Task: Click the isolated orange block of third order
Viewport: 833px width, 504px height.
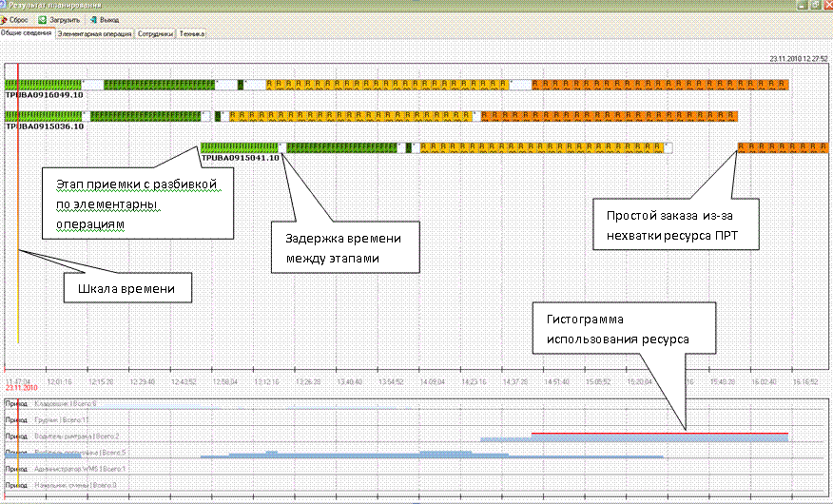Action: [x=783, y=147]
